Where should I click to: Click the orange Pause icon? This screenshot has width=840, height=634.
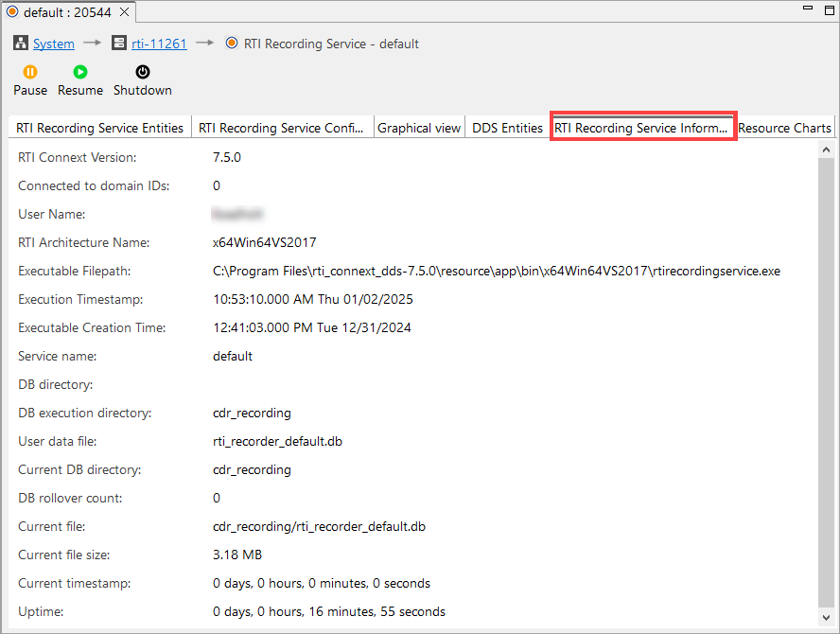pos(30,72)
